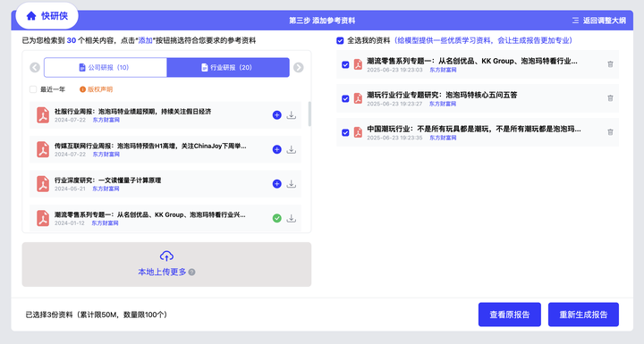Uncheck selected 潮流零售系列专题一 in my materials
The width and height of the screenshot is (644, 344).
tap(345, 65)
